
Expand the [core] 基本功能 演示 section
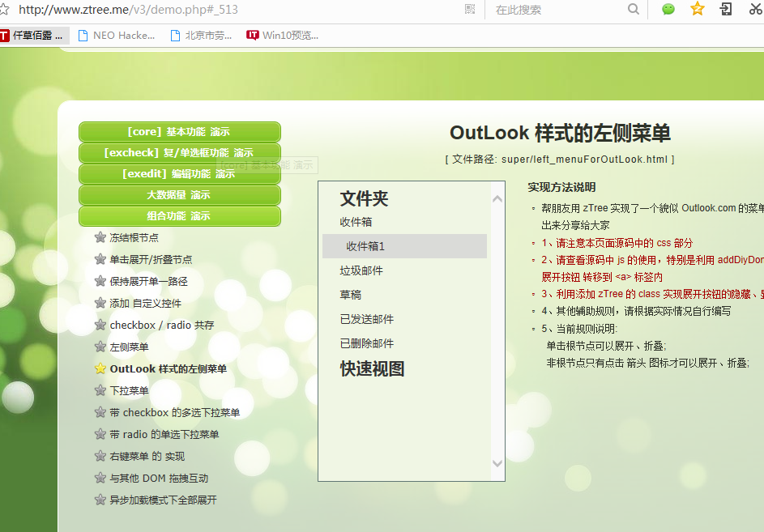179,132
